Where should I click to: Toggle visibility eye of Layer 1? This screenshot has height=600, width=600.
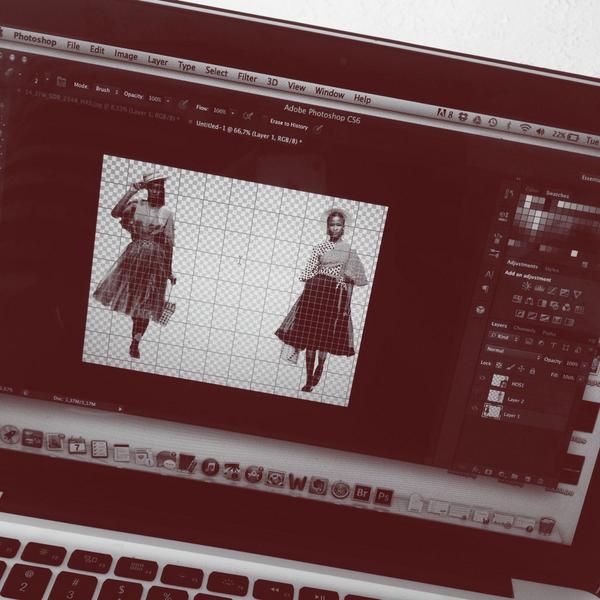tap(475, 408)
